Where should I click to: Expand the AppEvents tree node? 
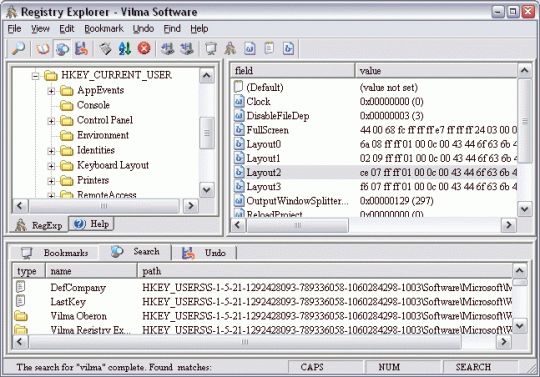tap(51, 91)
